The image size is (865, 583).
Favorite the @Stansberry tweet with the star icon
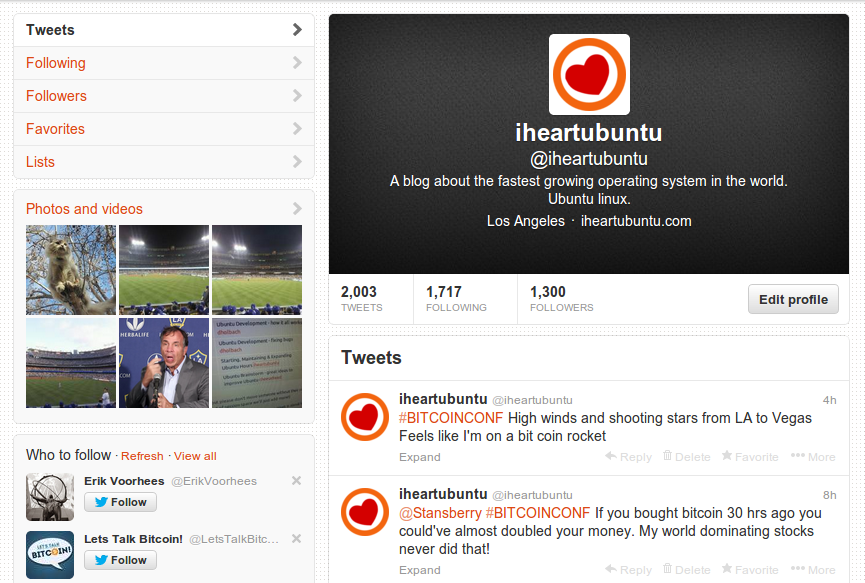727,568
